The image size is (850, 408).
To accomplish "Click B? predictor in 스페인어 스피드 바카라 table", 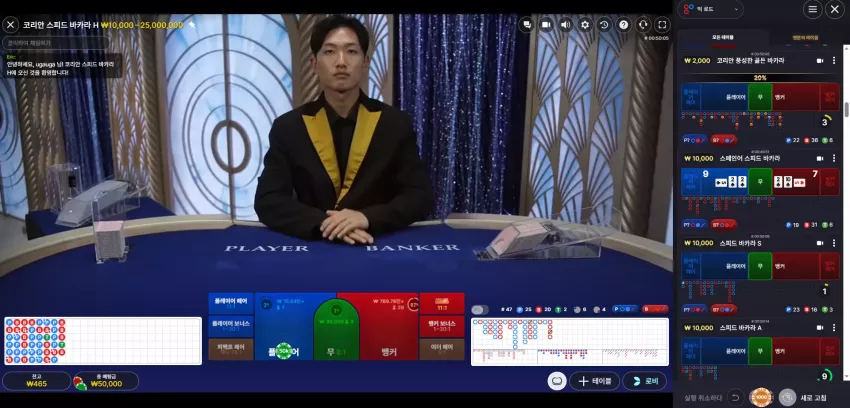I will [x=724, y=224].
